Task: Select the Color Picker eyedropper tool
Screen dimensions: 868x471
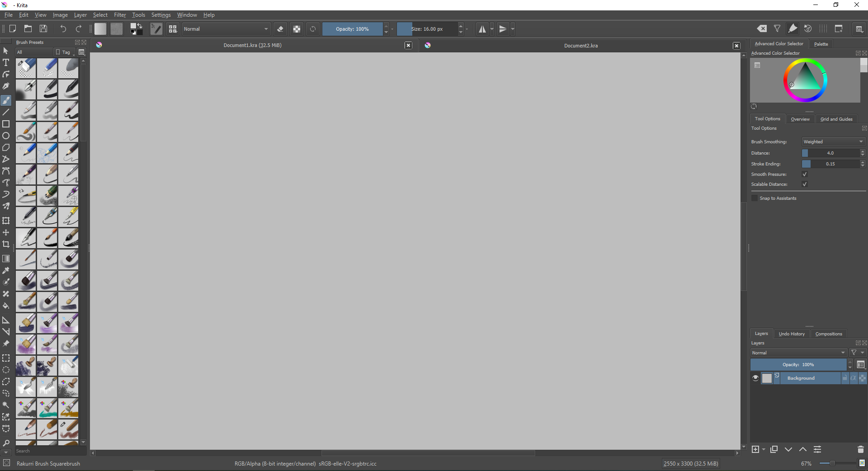Action: (x=6, y=270)
